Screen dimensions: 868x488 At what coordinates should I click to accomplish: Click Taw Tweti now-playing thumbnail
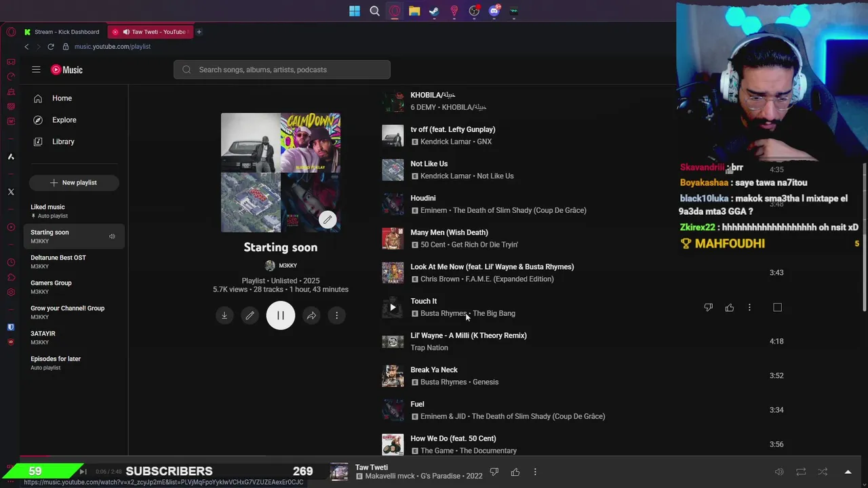point(339,472)
